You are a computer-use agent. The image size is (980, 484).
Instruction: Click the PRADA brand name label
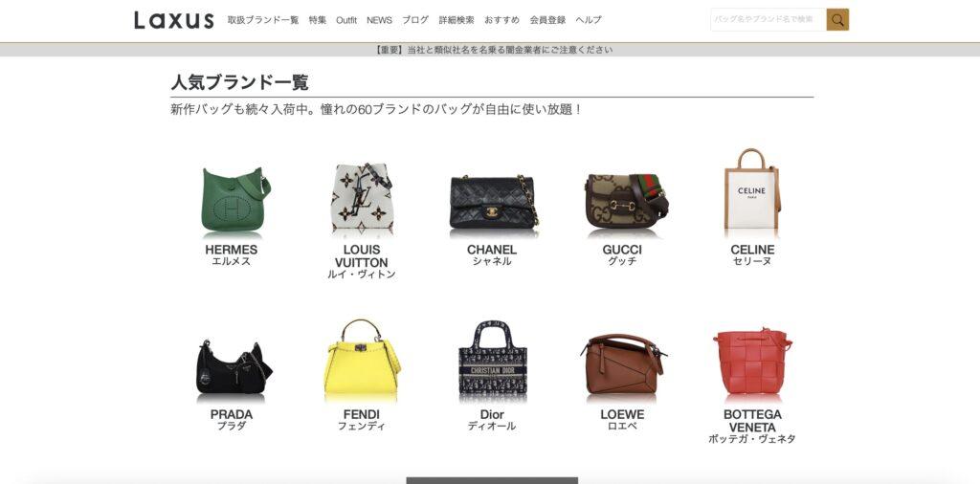(x=232, y=415)
